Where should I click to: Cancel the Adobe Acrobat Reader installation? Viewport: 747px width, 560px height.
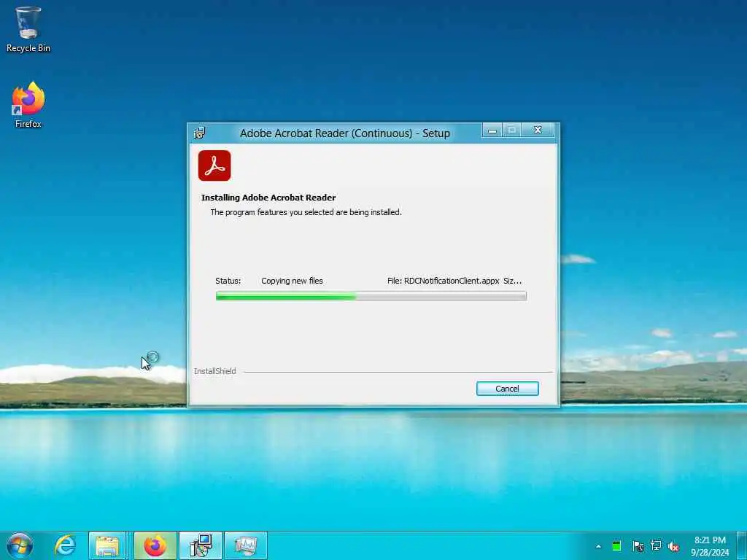point(508,389)
